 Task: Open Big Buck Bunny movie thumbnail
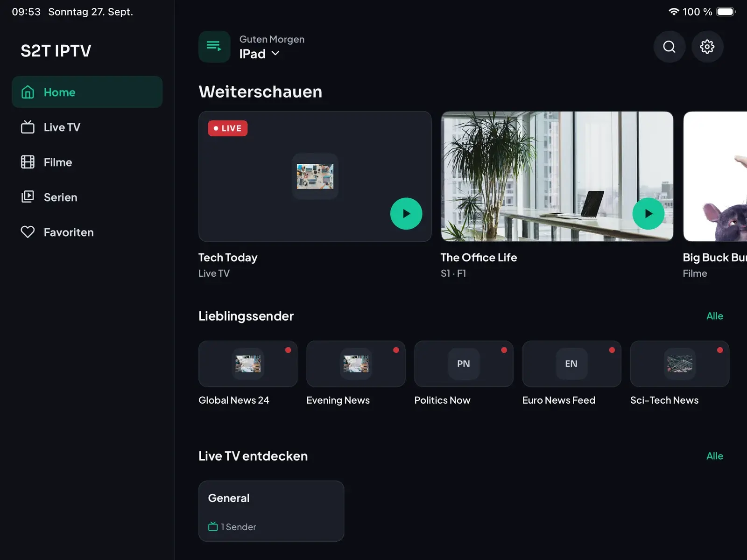click(715, 176)
